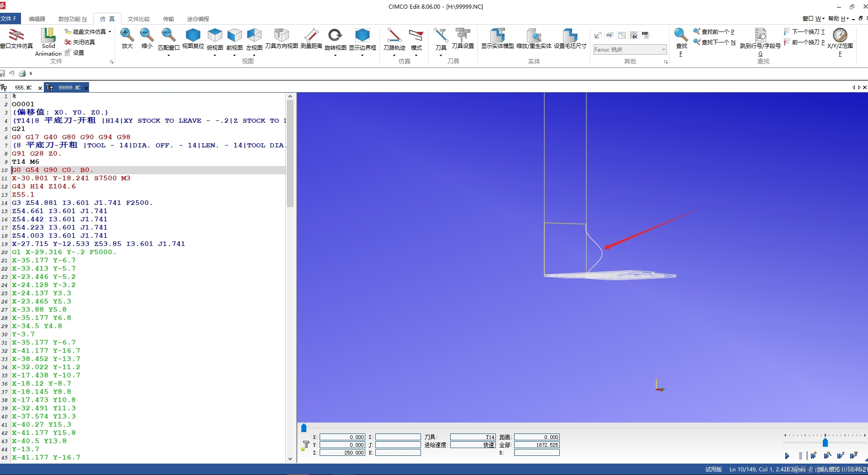Click the 刀具 tool icon
Image resolution: width=868 pixels, height=475 pixels.
pos(441,35)
